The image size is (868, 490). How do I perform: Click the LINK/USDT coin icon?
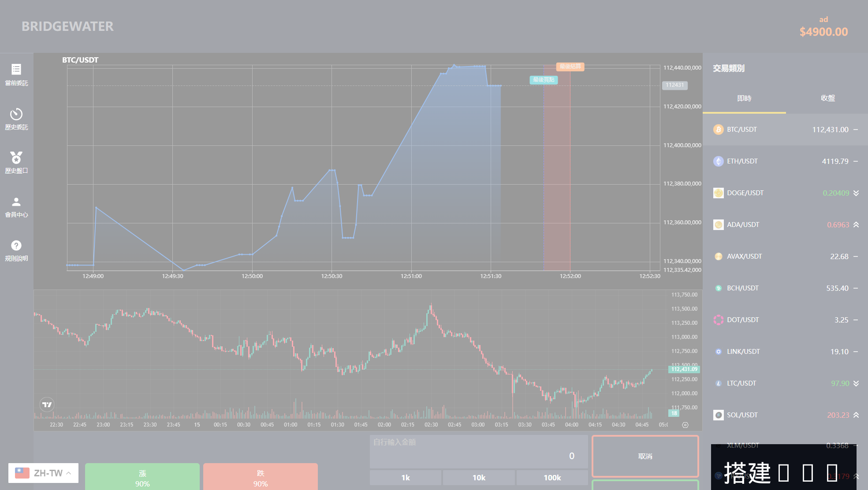tap(719, 352)
